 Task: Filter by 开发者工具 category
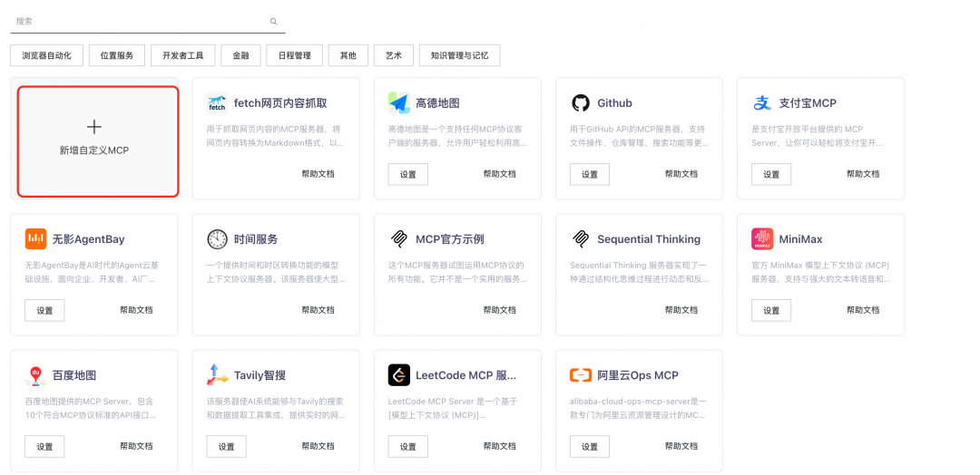coord(183,55)
